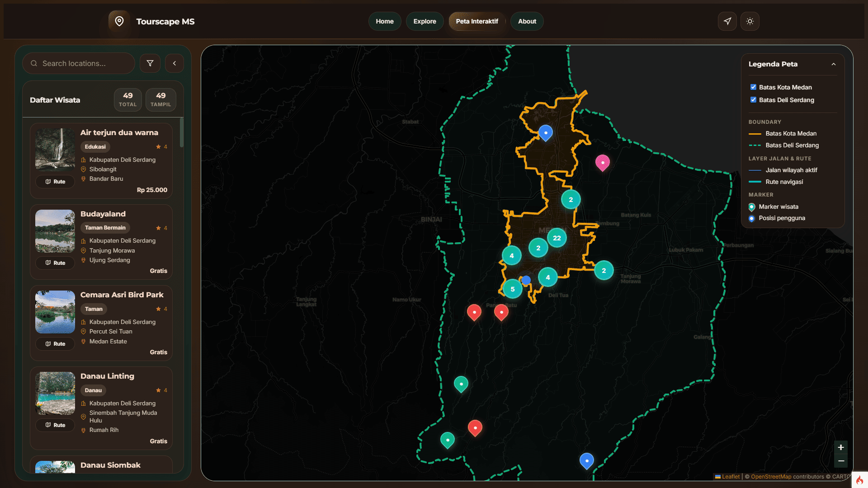This screenshot has height=488, width=868.
Task: Open Danau Linting photo thumbnail
Action: click(55, 393)
